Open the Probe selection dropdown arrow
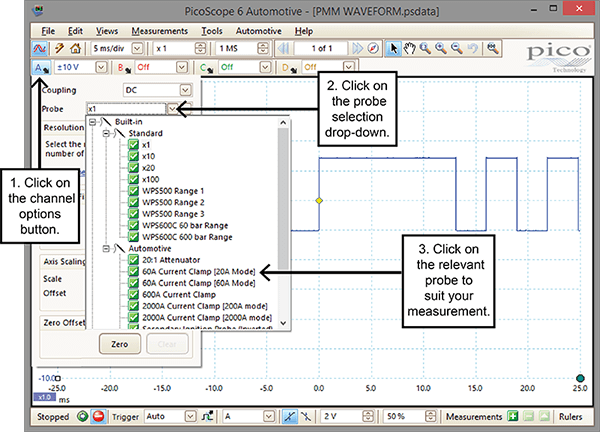The width and height of the screenshot is (600, 432). (x=173, y=109)
